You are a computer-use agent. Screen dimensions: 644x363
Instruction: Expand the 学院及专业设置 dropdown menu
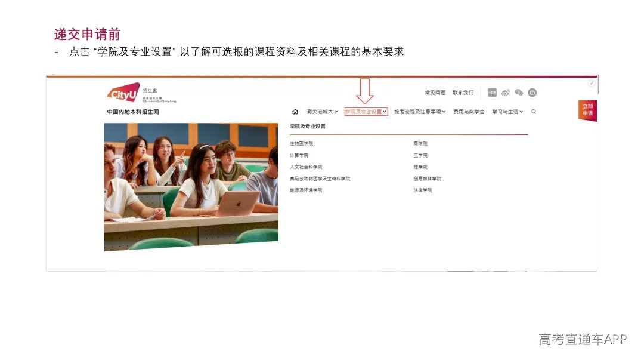coord(366,112)
